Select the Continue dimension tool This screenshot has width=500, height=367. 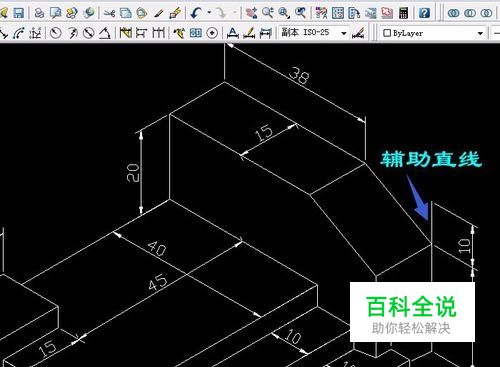tap(159, 33)
